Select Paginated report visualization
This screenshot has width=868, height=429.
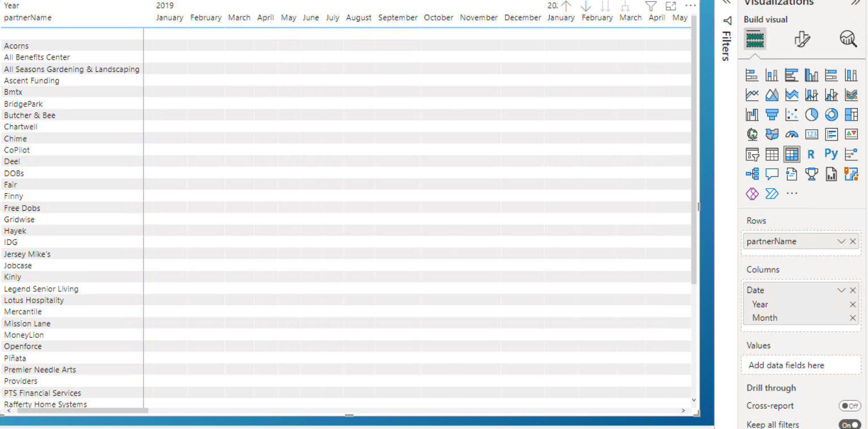pos(831,174)
